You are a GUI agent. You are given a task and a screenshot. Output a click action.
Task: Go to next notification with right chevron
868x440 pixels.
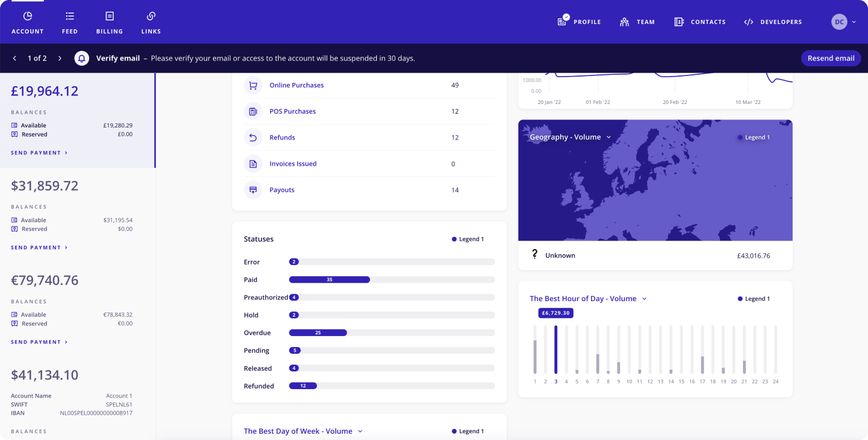[60, 58]
